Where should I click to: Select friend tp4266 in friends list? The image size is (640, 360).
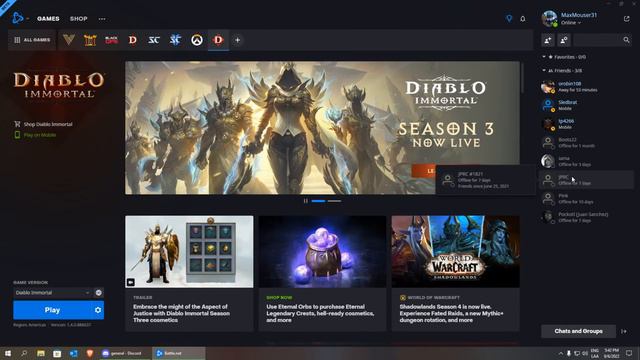(x=587, y=124)
